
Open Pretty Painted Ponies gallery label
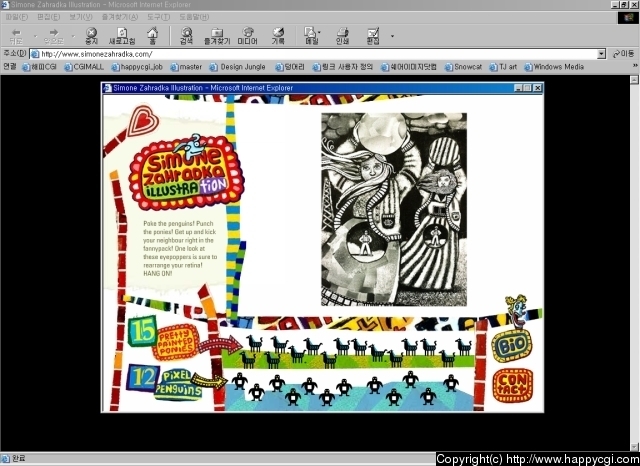click(176, 342)
